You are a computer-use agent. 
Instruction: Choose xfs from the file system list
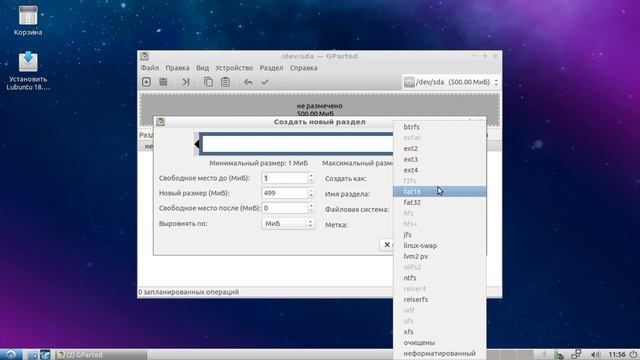click(440, 331)
